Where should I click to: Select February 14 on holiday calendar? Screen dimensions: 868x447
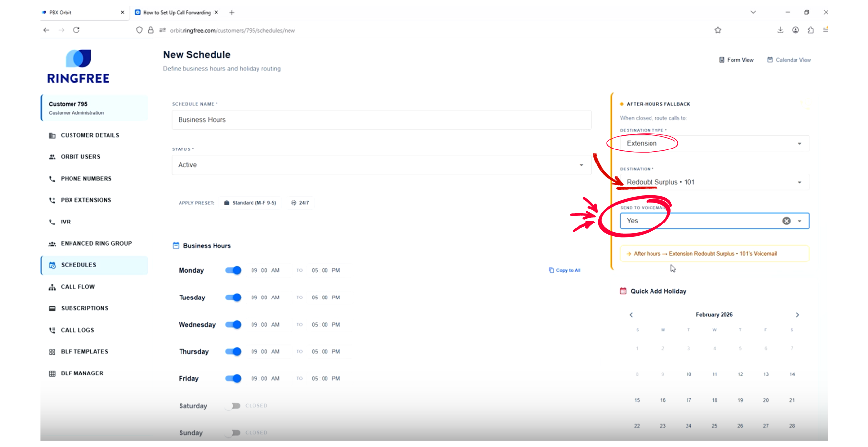point(792,374)
